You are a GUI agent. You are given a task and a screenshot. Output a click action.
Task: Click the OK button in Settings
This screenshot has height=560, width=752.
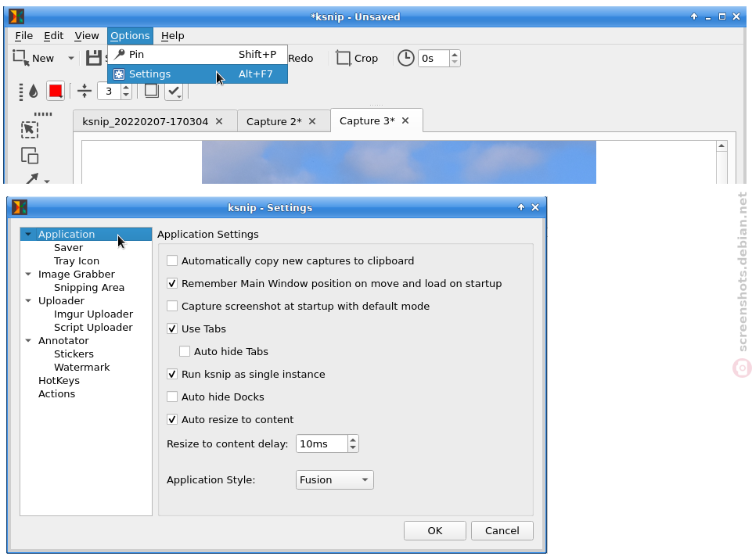pos(435,531)
